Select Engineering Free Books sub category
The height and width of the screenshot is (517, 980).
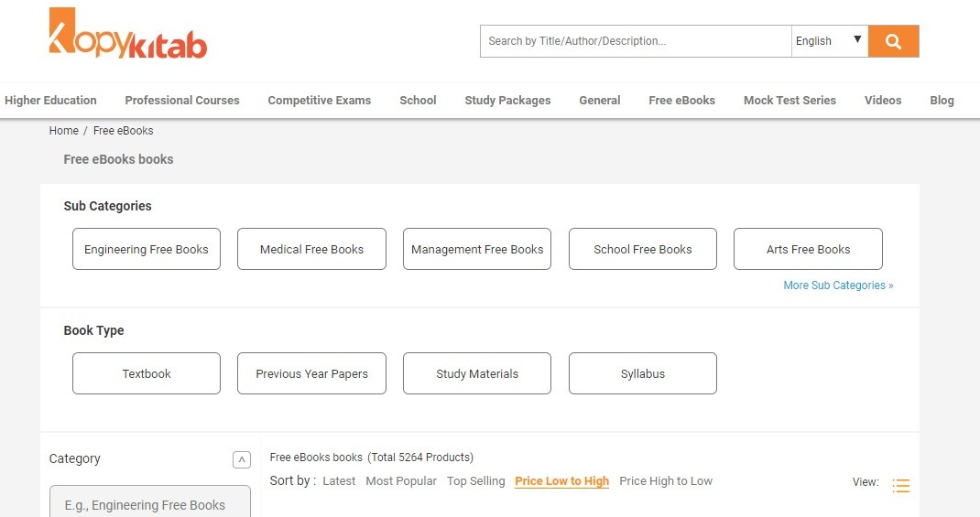coord(147,249)
